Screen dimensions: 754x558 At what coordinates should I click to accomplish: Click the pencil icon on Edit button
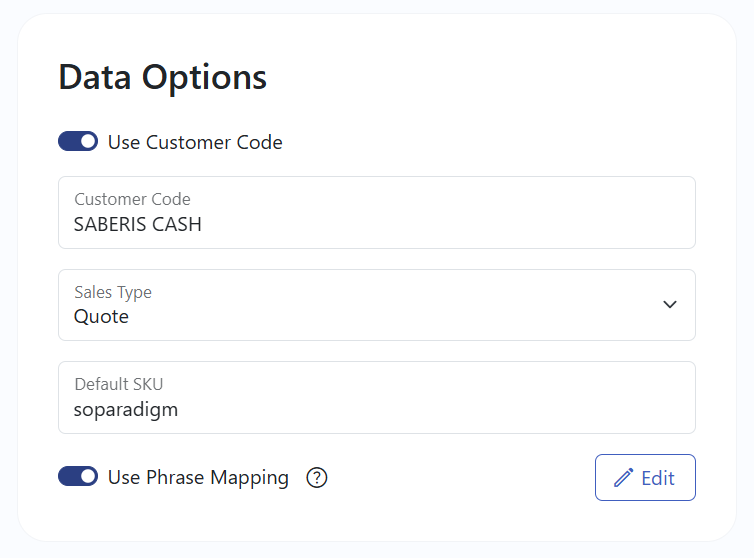pos(624,478)
